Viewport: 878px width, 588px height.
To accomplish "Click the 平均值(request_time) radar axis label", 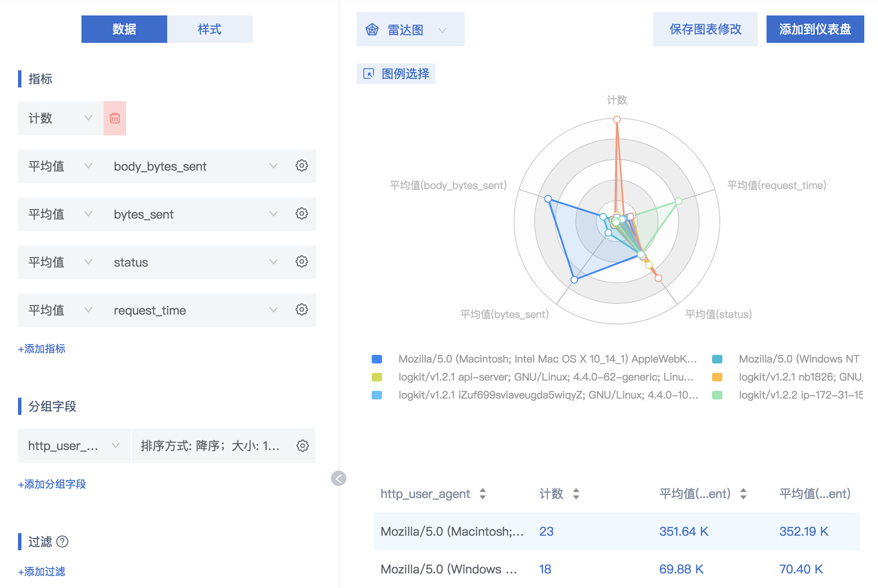I will 777,186.
